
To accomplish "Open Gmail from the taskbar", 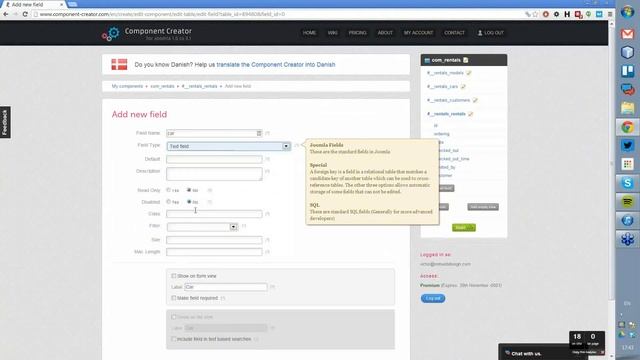I will tap(627, 33).
